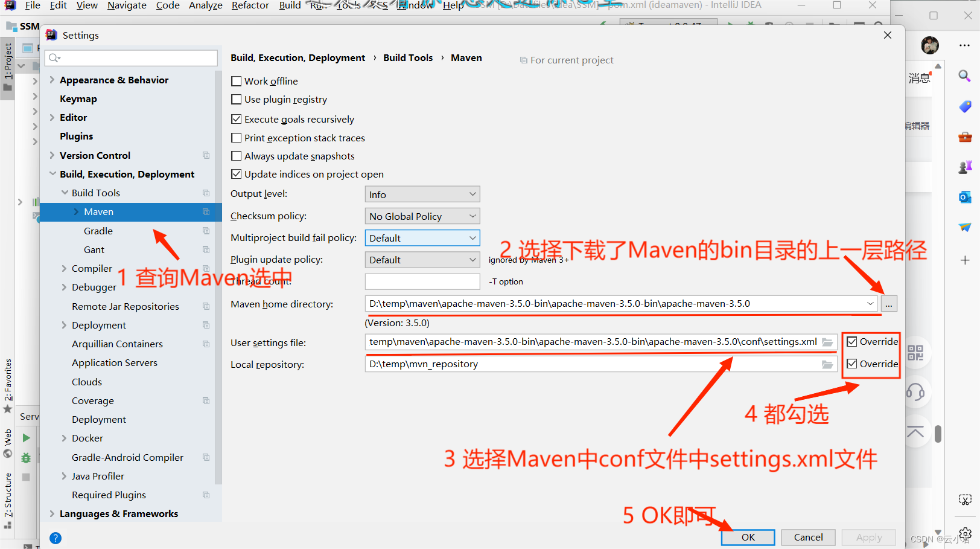Click the red toolbox icon in right sidebar
This screenshot has height=549, width=980.
click(965, 137)
